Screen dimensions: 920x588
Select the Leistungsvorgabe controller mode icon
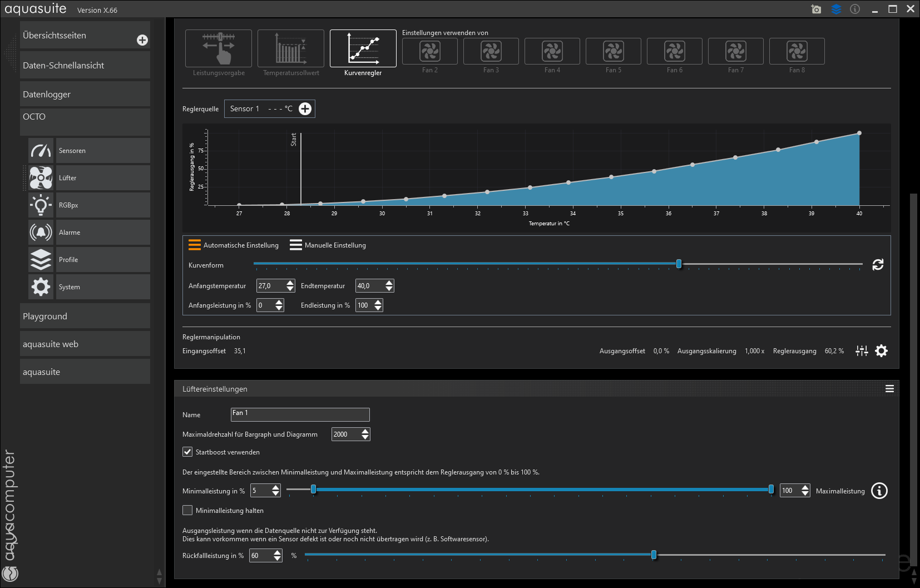click(218, 49)
